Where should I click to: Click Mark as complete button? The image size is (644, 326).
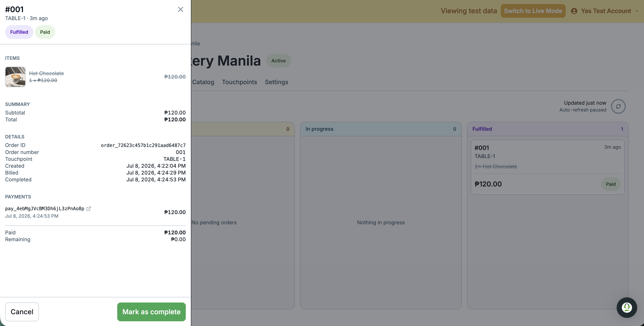(152, 312)
